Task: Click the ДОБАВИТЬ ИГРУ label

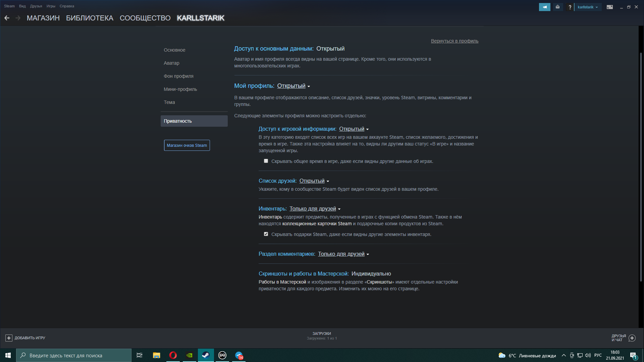Action: (x=30, y=338)
